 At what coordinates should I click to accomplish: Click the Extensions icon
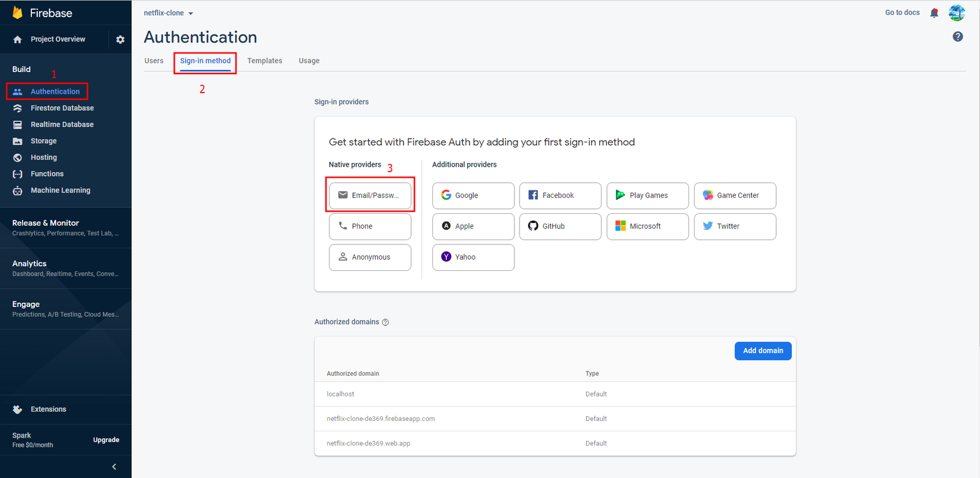click(17, 409)
